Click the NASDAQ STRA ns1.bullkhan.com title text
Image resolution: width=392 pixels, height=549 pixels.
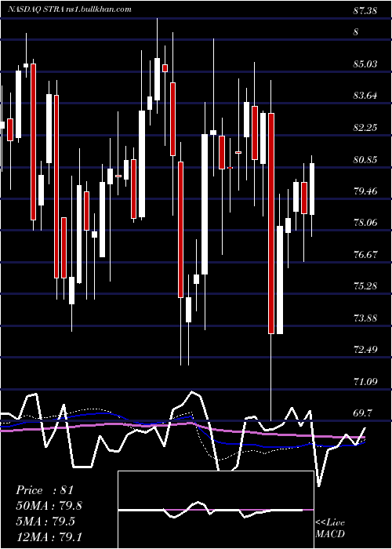[70, 9]
